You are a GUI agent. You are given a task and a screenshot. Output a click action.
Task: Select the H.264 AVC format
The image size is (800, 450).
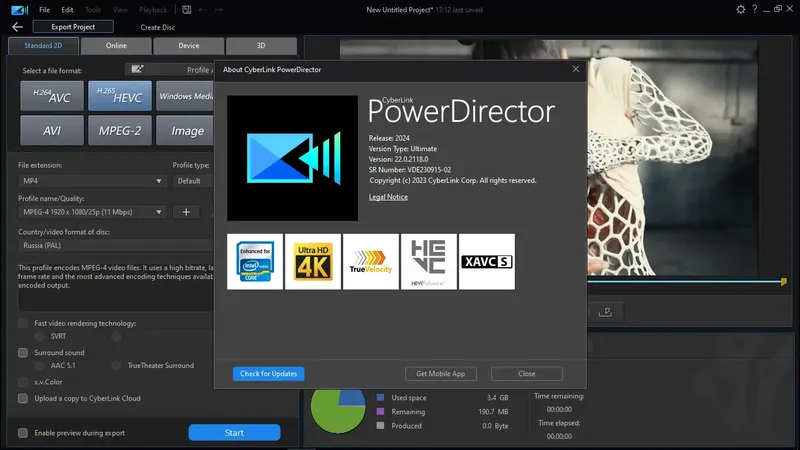point(52,96)
